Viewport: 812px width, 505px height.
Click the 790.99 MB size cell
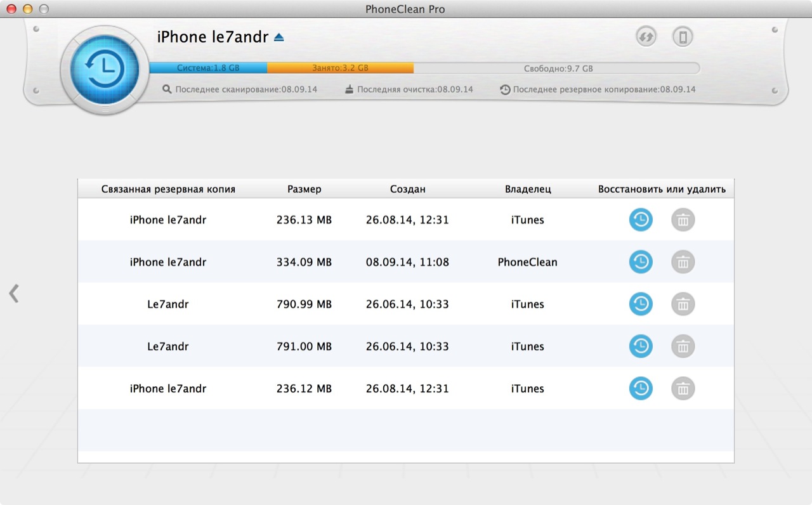[304, 305]
